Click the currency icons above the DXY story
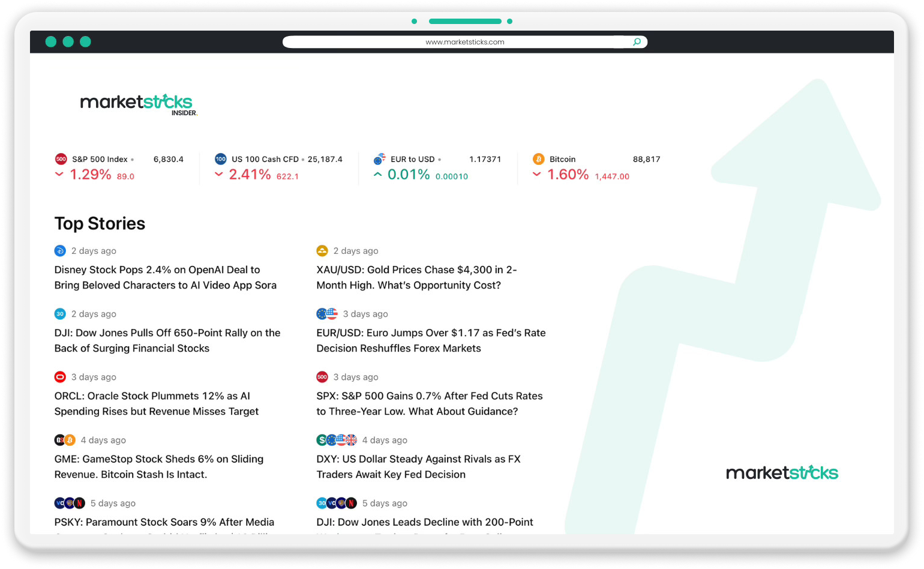Screen dimensions: 924x569 (337, 440)
